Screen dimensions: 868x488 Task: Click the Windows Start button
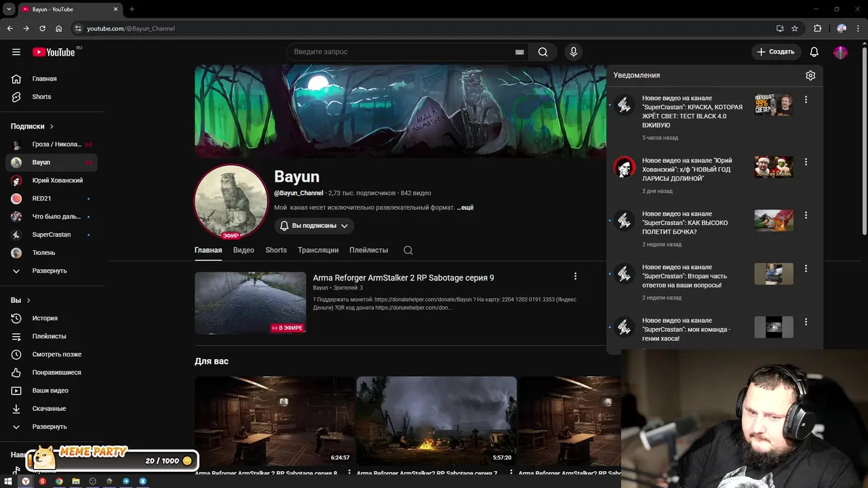point(8,481)
